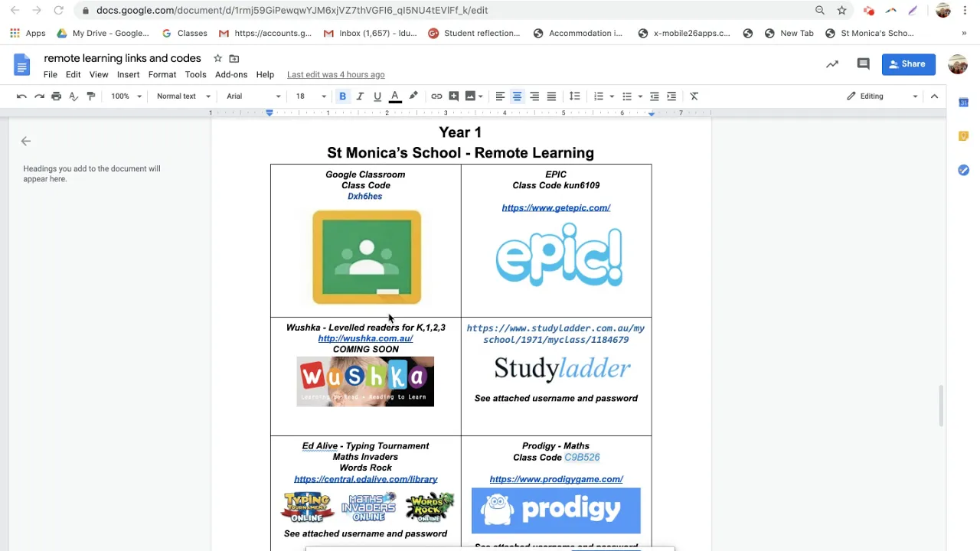Insert a link with the link icon
Image resolution: width=980 pixels, height=551 pixels.
(436, 96)
